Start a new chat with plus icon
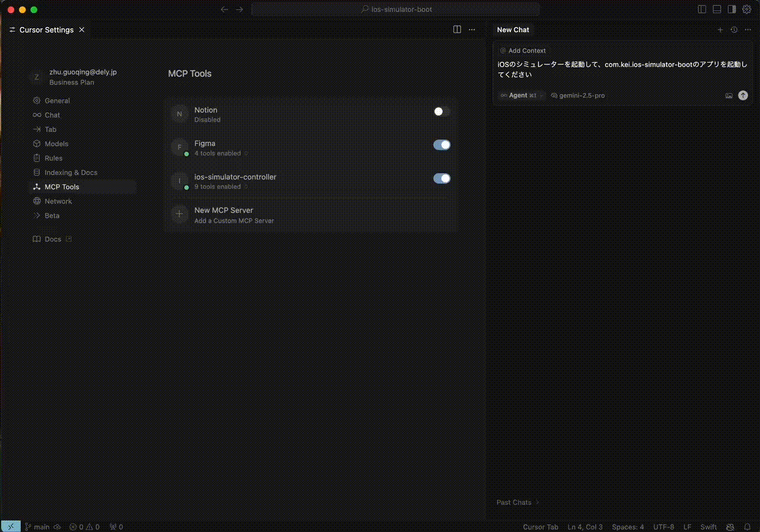Screen dimensions: 760x532 click(x=720, y=30)
